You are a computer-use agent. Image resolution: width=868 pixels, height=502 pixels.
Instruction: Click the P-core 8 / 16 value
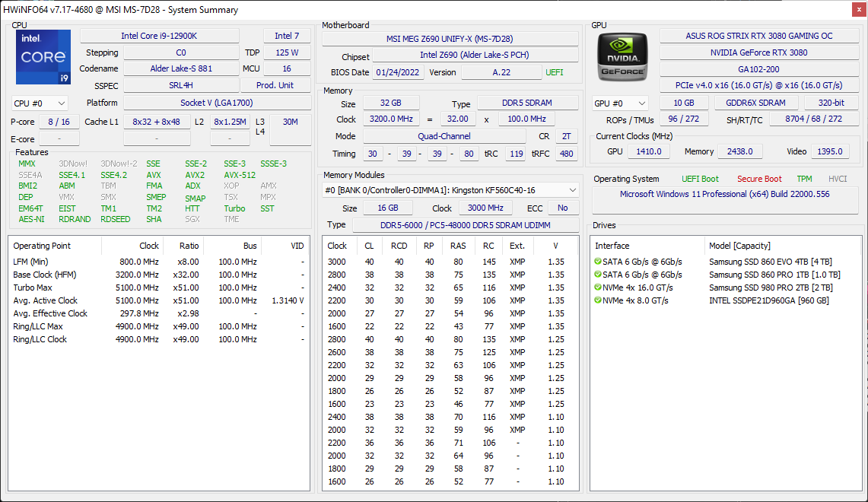point(59,122)
